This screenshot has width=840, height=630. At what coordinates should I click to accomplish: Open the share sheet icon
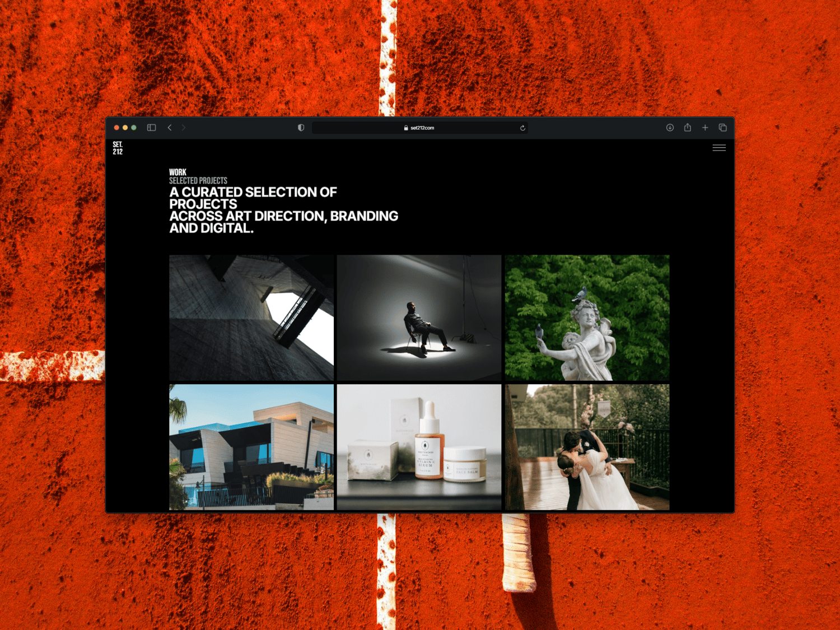[687, 128]
